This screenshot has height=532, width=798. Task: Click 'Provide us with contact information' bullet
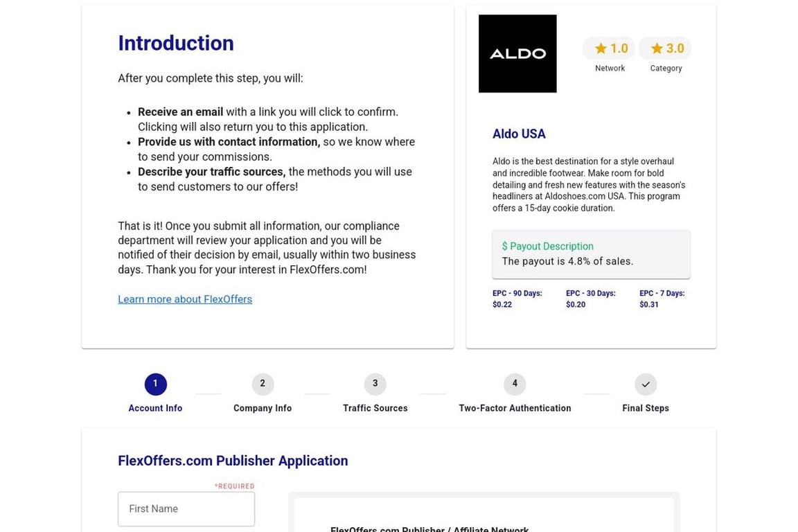click(x=229, y=142)
